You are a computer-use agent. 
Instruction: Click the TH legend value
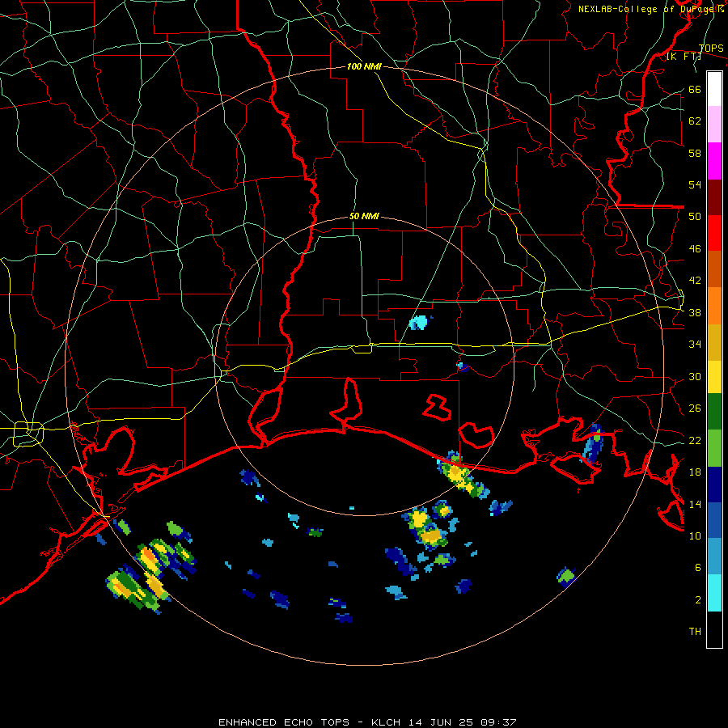click(x=695, y=631)
